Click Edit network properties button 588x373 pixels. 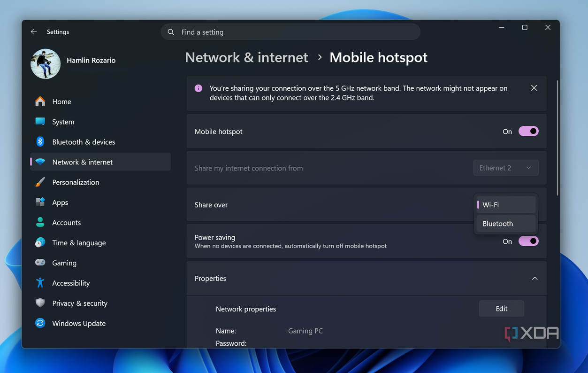tap(501, 309)
